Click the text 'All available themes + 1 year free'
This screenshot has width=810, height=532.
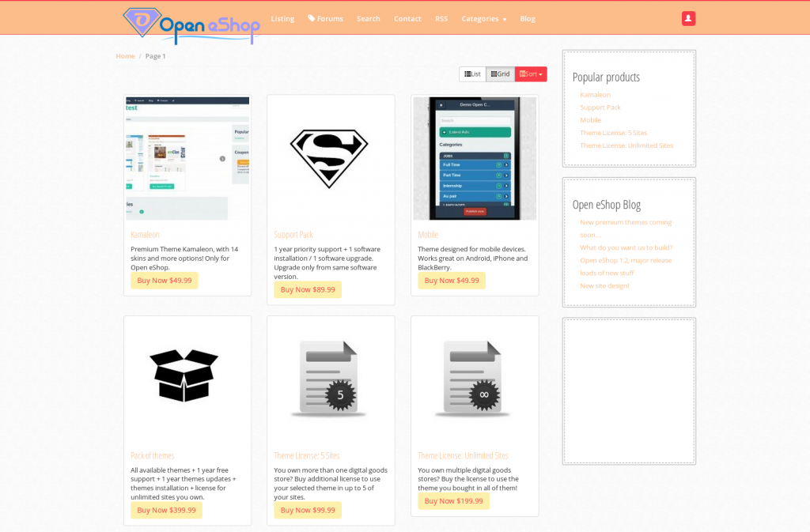[x=184, y=484]
